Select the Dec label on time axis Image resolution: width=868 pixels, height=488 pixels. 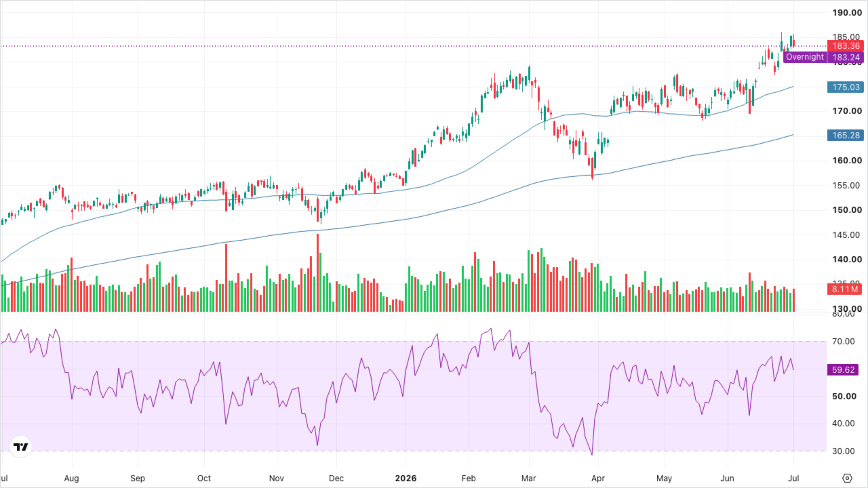pyautogui.click(x=336, y=478)
